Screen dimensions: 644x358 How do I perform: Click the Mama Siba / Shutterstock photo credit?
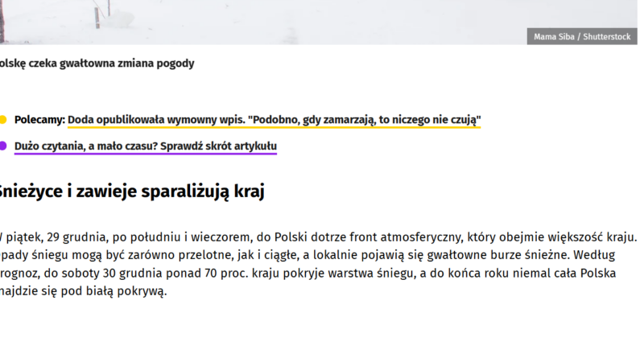tap(582, 37)
